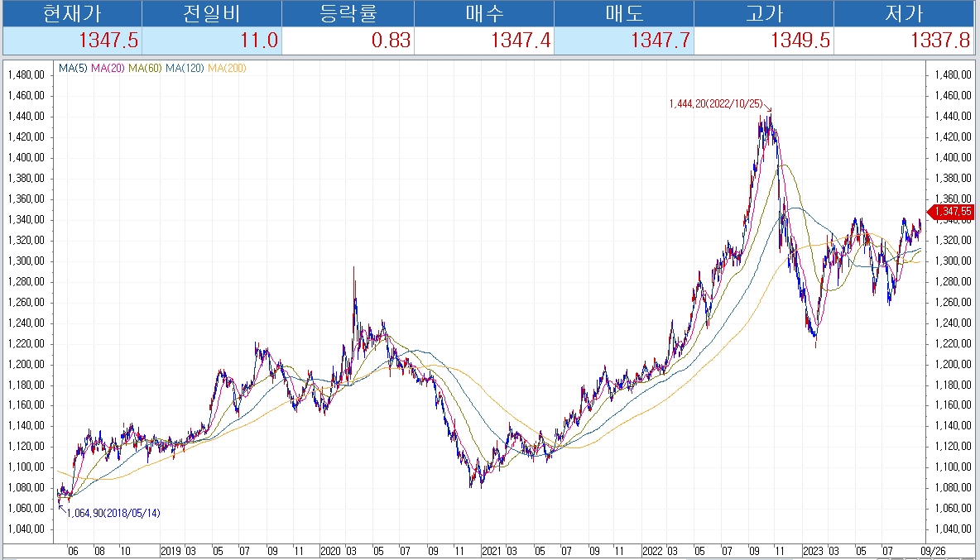
Task: Click the 2020 year label on time axis
Action: [329, 550]
